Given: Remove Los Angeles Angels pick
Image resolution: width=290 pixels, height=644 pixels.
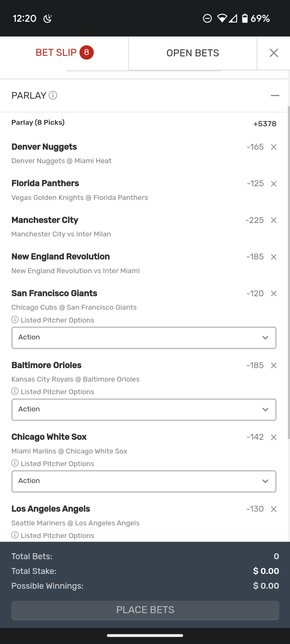Looking at the screenshot, I should (x=274, y=509).
